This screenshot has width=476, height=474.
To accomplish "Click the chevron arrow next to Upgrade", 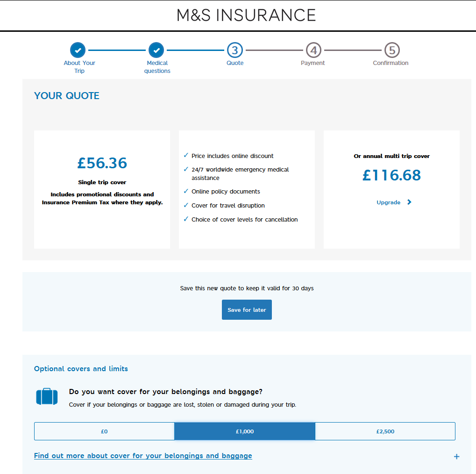I will pyautogui.click(x=409, y=202).
